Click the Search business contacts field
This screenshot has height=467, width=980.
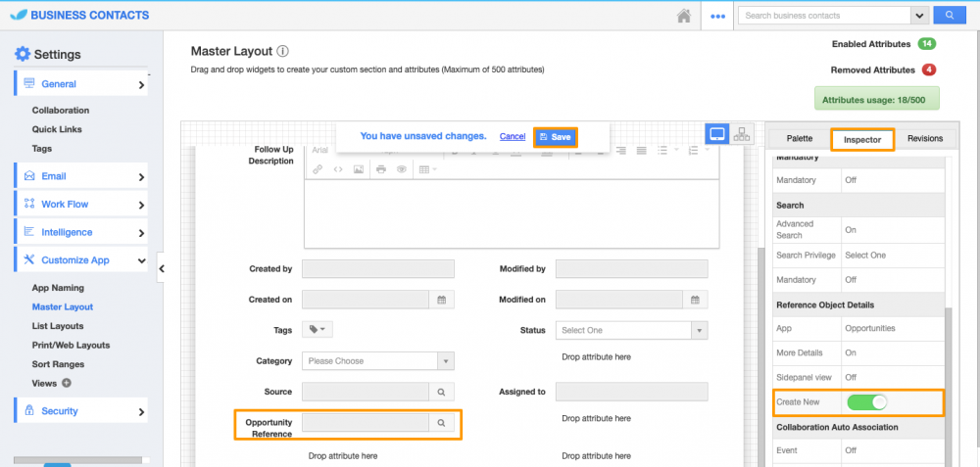tap(825, 16)
